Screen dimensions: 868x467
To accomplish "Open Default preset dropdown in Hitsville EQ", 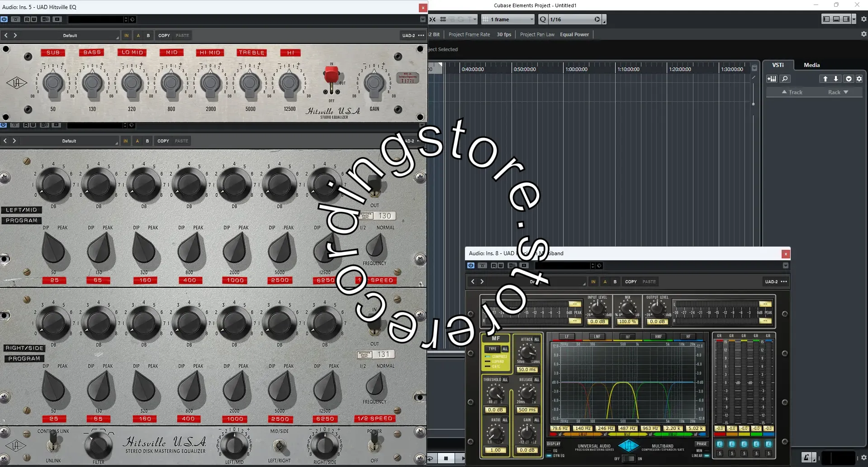I will pyautogui.click(x=70, y=35).
